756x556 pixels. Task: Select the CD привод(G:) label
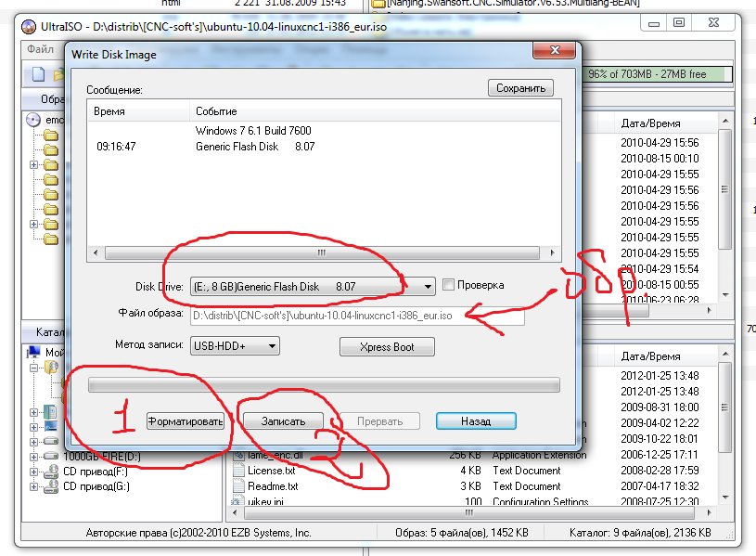pyautogui.click(x=96, y=486)
